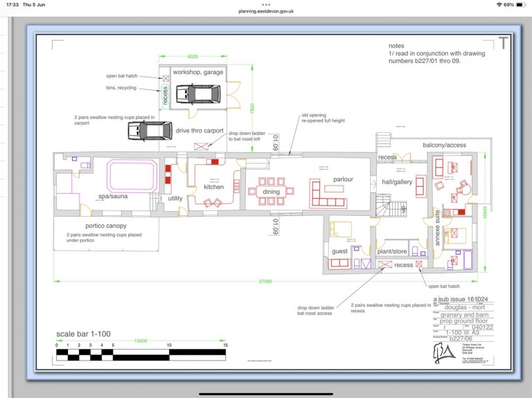Image resolution: width=532 pixels, height=398 pixels.
Task: Click the car parked inside workshop garage
Action: pyautogui.click(x=198, y=94)
